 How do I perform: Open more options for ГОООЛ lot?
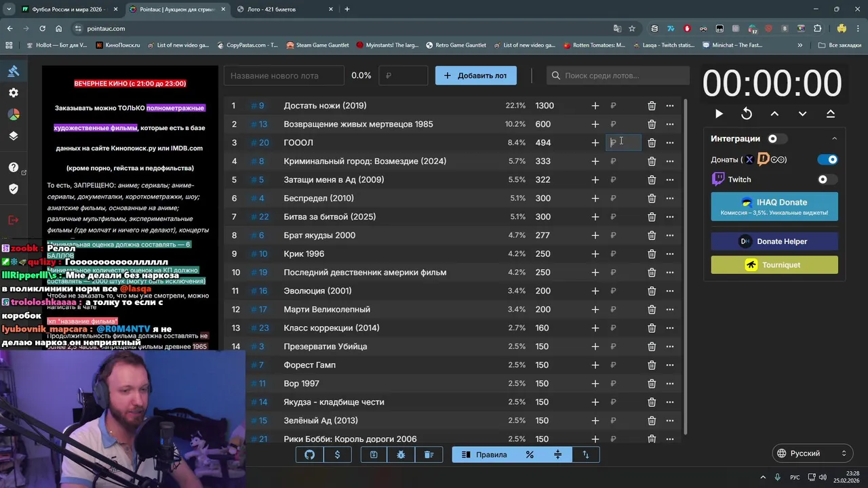(670, 142)
